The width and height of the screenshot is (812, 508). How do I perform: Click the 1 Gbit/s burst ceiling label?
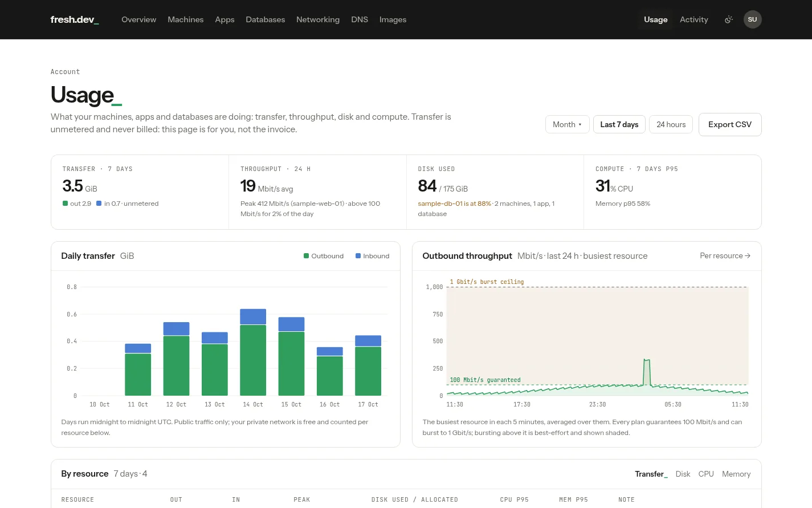click(487, 282)
